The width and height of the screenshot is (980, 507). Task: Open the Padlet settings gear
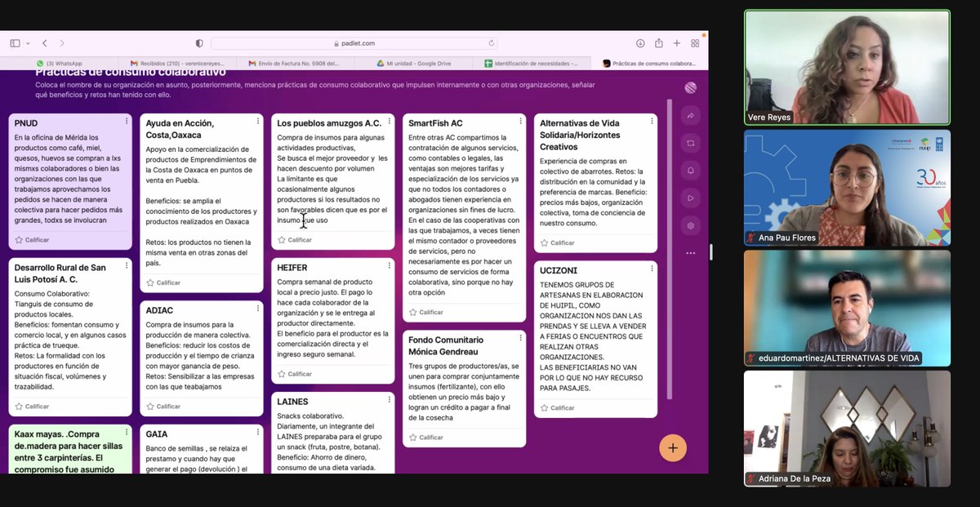click(x=691, y=225)
